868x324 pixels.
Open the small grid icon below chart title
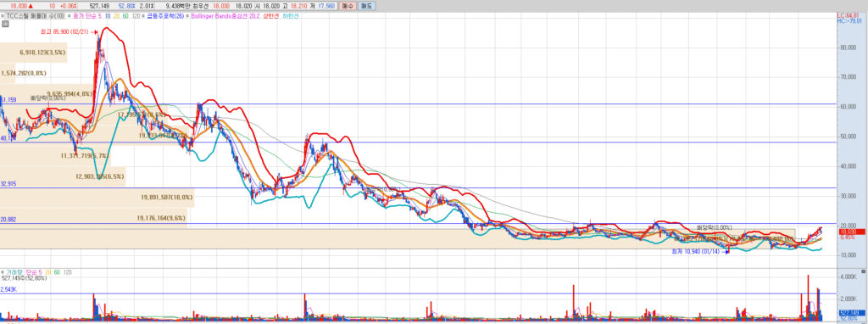coord(6,24)
